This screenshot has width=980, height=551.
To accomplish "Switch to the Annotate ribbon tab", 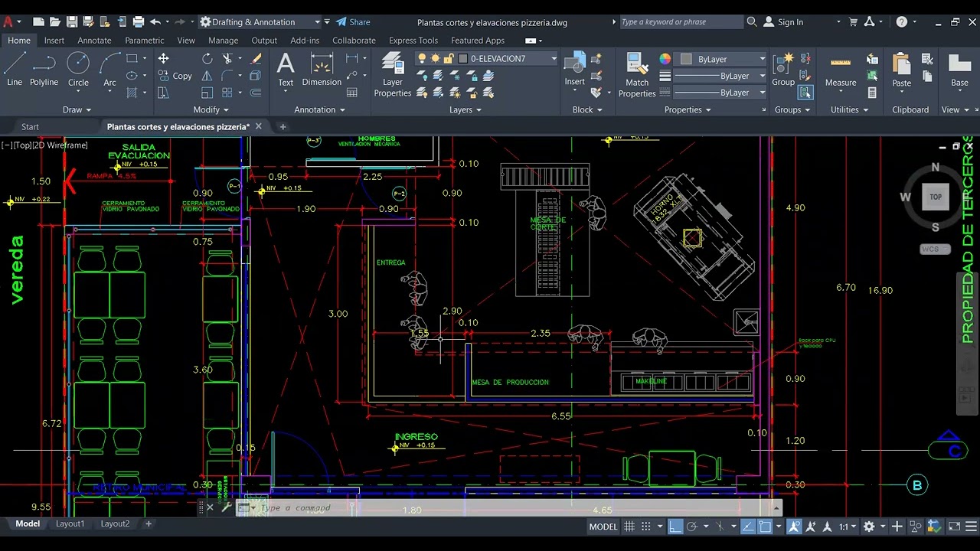I will point(94,41).
